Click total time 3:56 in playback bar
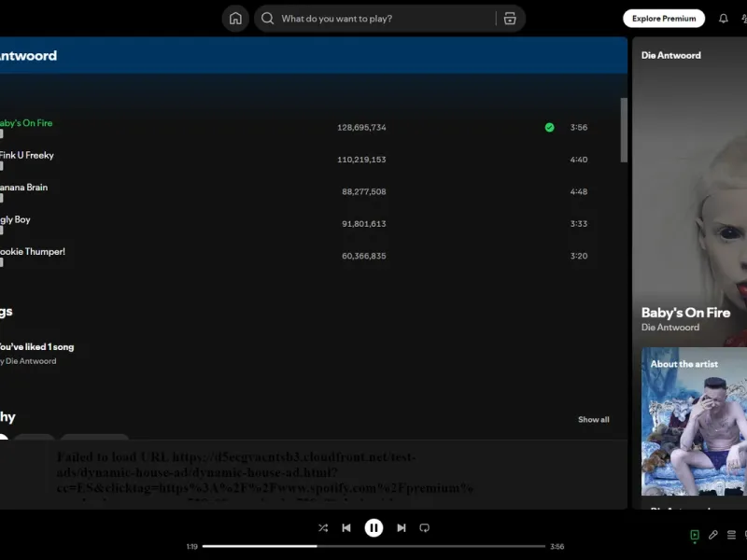The height and width of the screenshot is (560, 747). [x=557, y=547]
